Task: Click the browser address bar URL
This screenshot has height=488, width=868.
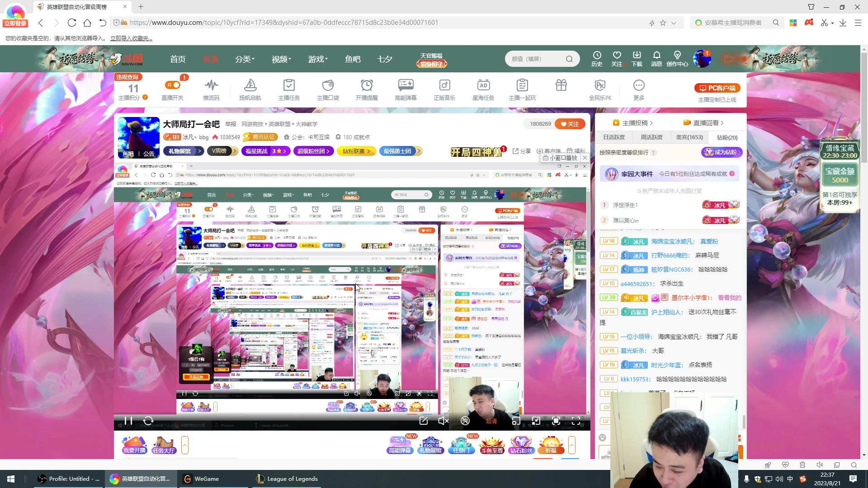Action: point(284,23)
